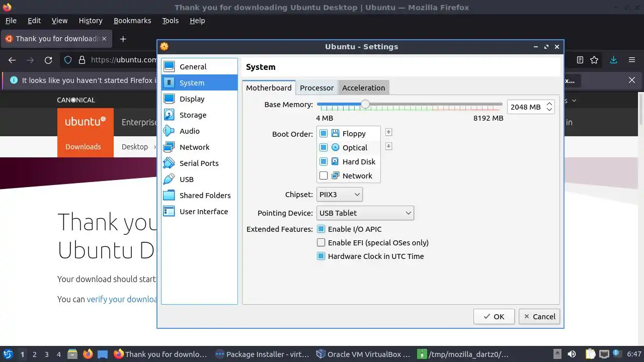This screenshot has height=362, width=644.
Task: Adjust Base Memory slider handle
Action: 365,104
